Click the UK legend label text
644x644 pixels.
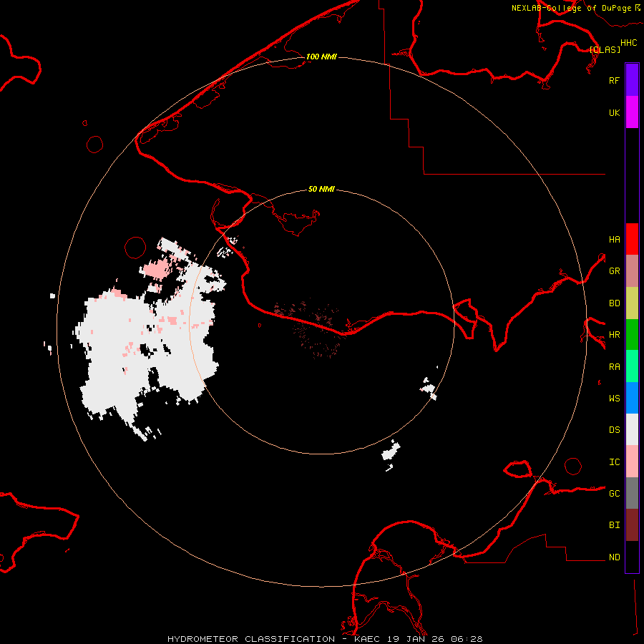[614, 112]
